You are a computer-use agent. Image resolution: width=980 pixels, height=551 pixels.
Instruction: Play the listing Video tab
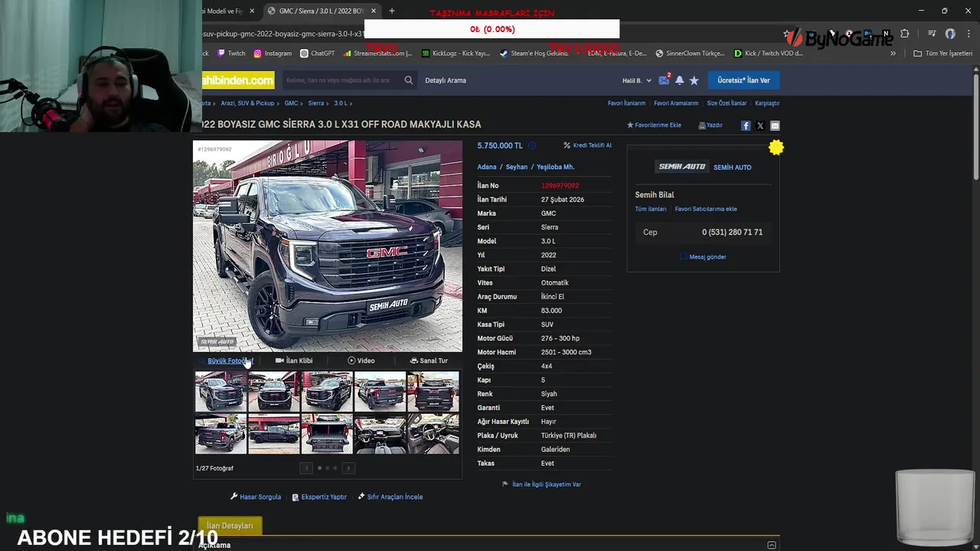pyautogui.click(x=361, y=360)
